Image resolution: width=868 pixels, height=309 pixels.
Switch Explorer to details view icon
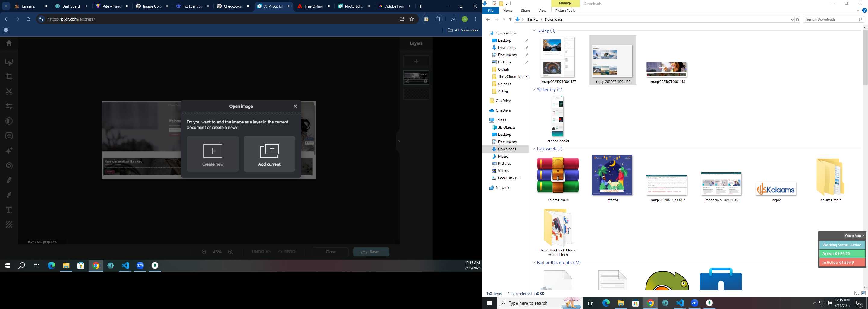click(857, 294)
